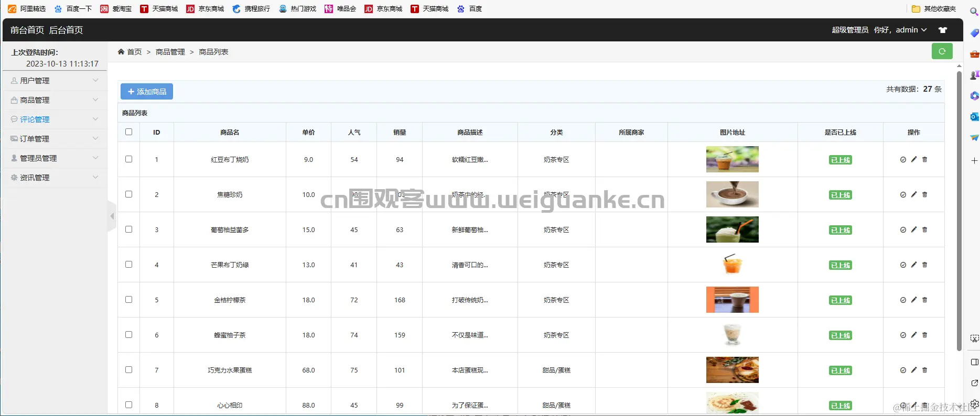Click status circle icon for 蜂蜜柚子茶
Screen dimensions: 980x416
pos(903,335)
